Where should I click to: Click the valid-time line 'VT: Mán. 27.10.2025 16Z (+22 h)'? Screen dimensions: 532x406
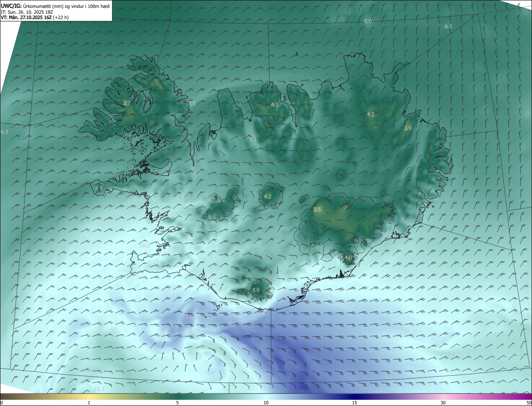[x=34, y=17]
